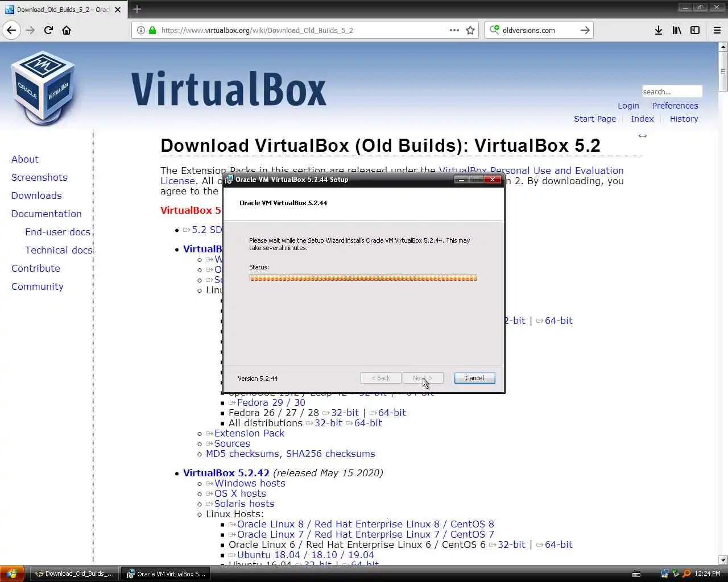
Task: Open the Sources link under Extension Pack
Action: [232, 443]
